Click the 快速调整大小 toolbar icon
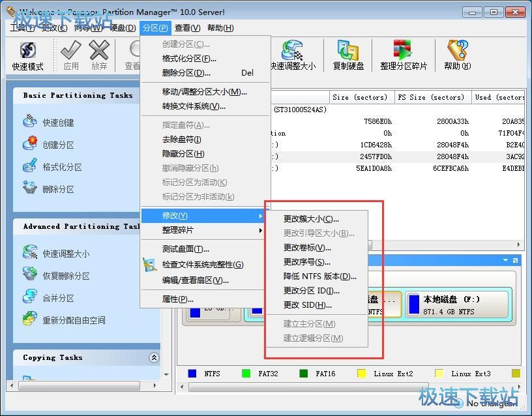 click(292, 50)
